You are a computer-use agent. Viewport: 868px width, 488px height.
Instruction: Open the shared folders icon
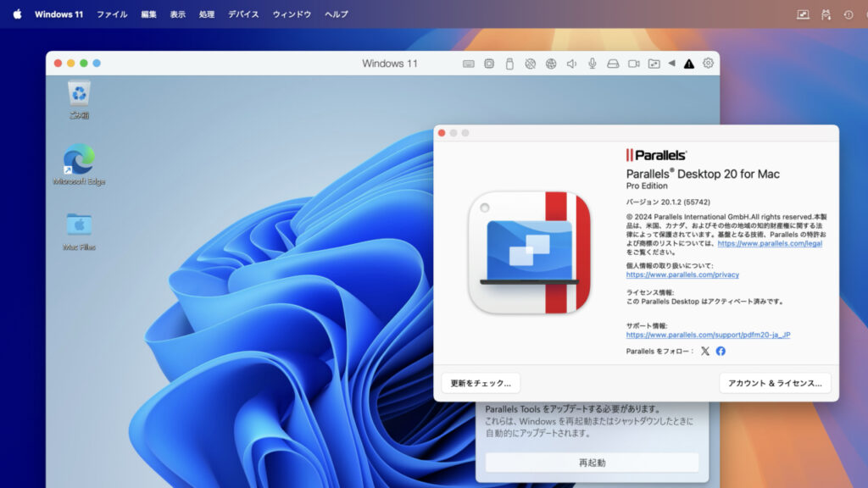[654, 63]
